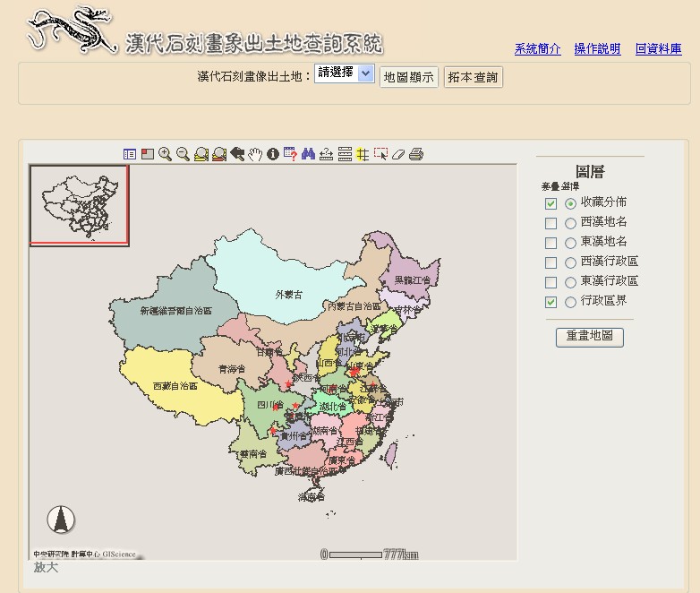The image size is (700, 593).
Task: Click the back arrow previous extent icon
Action: coord(237,154)
